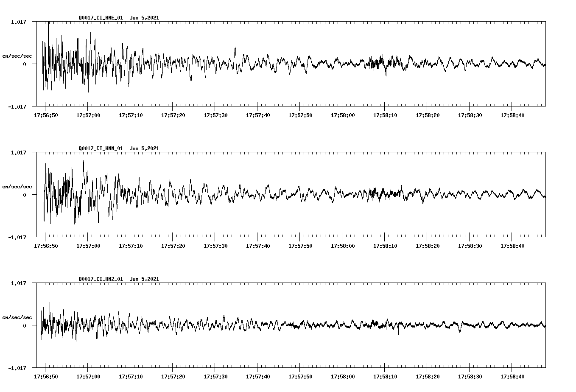Click the 17:57:20 time label under the HNE plot
The height and width of the screenshot is (392, 576).
point(173,115)
